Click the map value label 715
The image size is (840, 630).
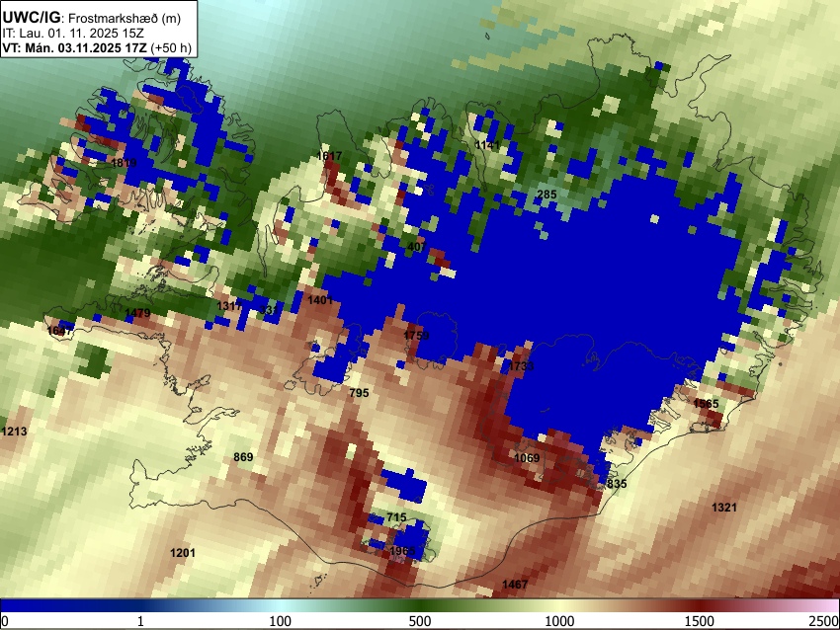396,517
